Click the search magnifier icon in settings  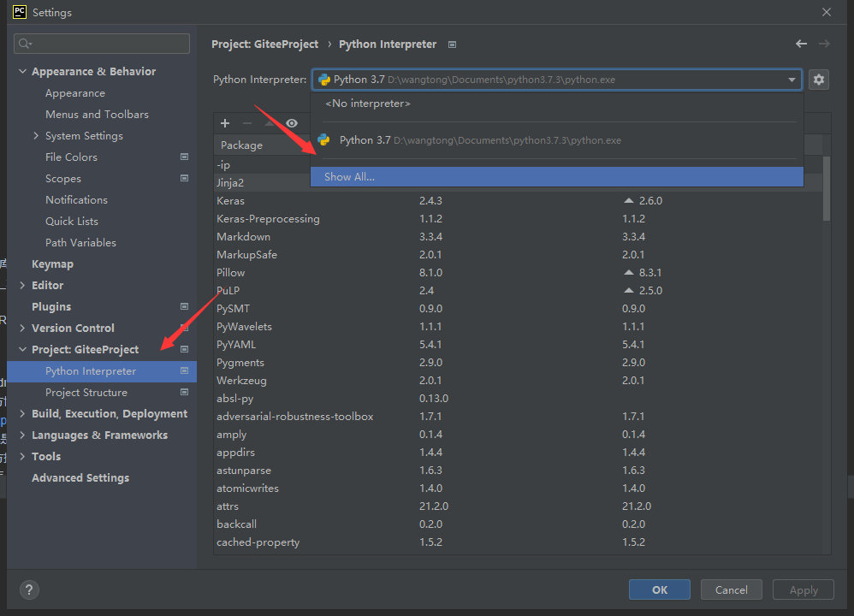tap(25, 44)
